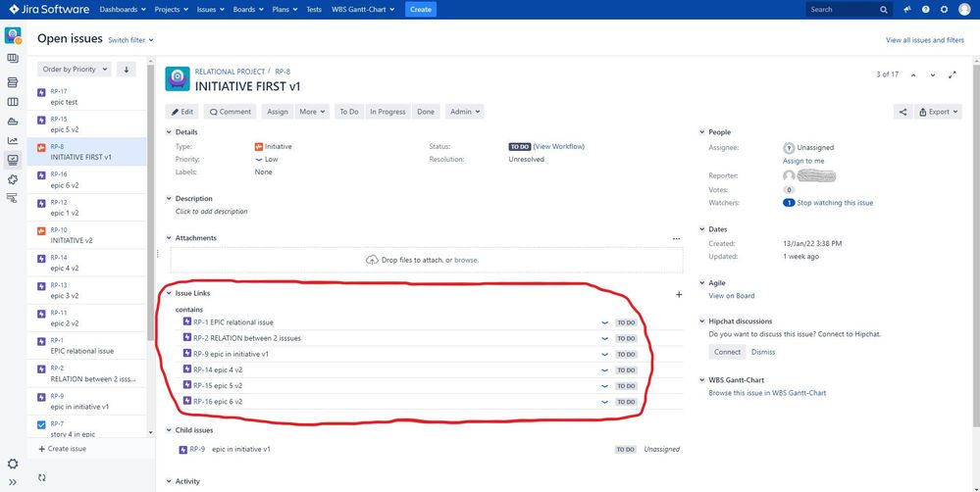
Task: Open the add-ons puzzle icon in sidebar
Action: click(x=13, y=179)
